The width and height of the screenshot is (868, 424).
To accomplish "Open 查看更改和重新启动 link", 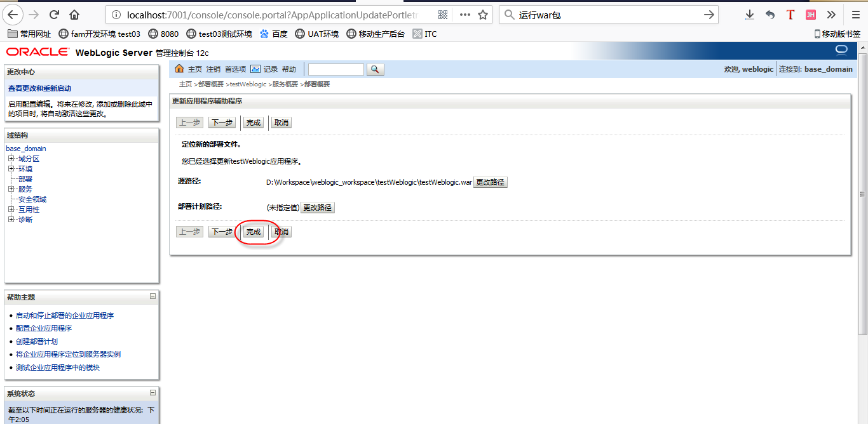I will [39, 88].
